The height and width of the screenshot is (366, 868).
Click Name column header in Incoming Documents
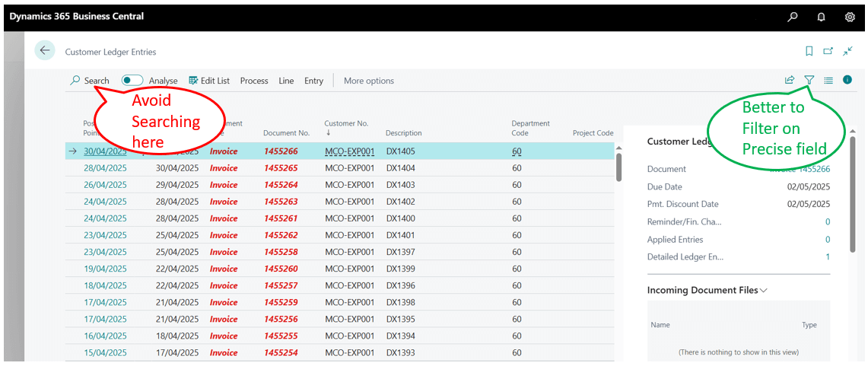(x=660, y=325)
